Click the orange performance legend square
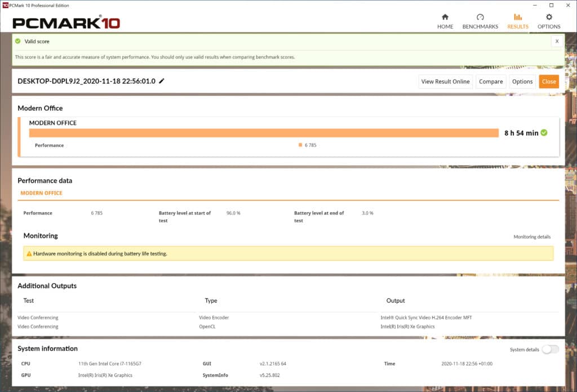The image size is (577, 392). tap(300, 145)
